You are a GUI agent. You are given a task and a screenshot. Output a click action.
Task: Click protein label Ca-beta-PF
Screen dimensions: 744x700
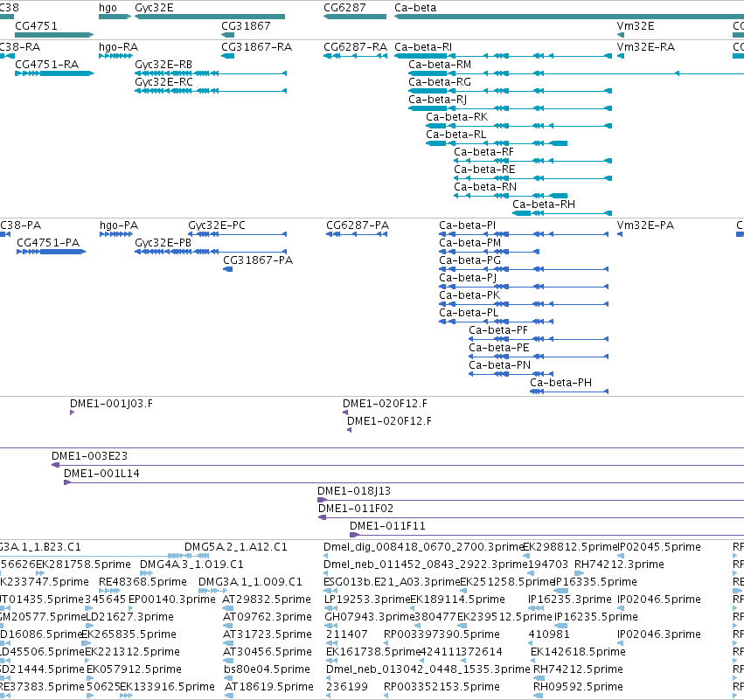498,330
